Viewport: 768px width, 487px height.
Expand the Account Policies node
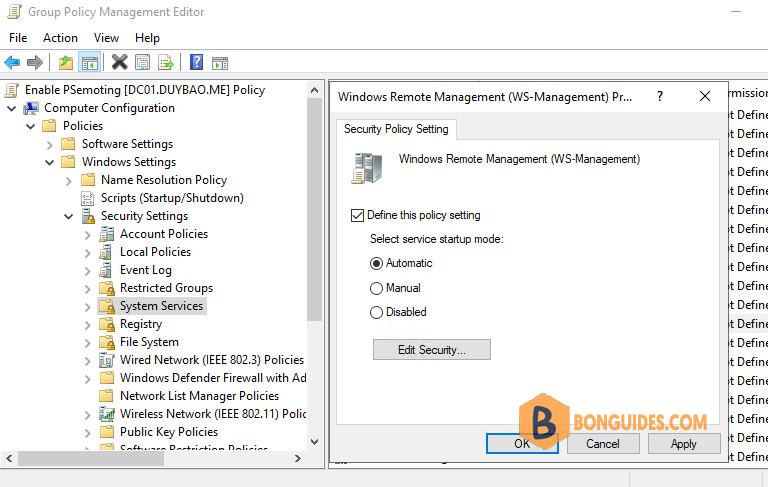click(88, 235)
